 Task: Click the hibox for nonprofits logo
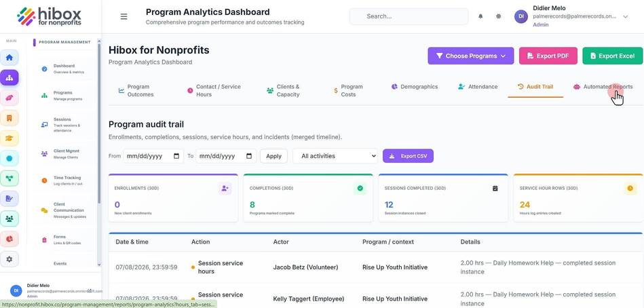pos(49,16)
